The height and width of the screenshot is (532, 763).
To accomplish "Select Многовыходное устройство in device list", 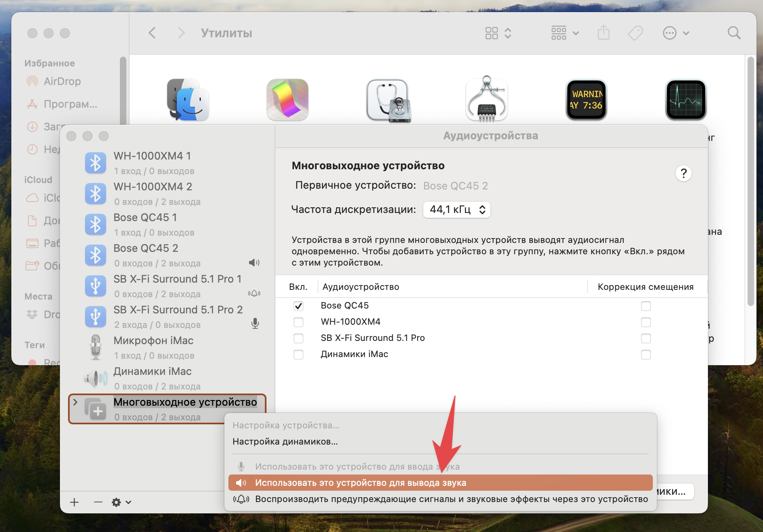I will (x=167, y=409).
